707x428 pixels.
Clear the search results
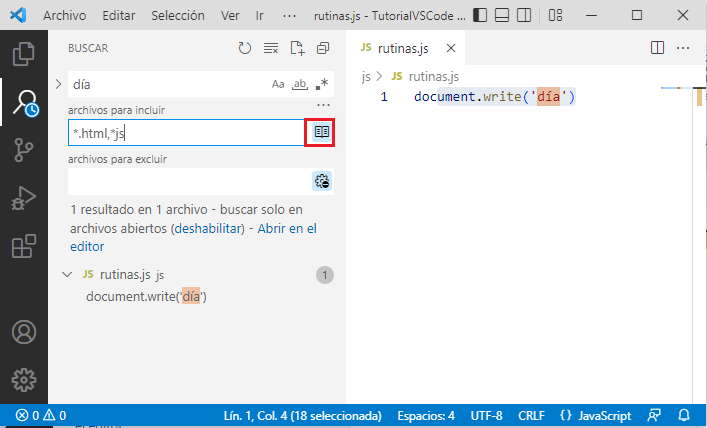coord(271,48)
